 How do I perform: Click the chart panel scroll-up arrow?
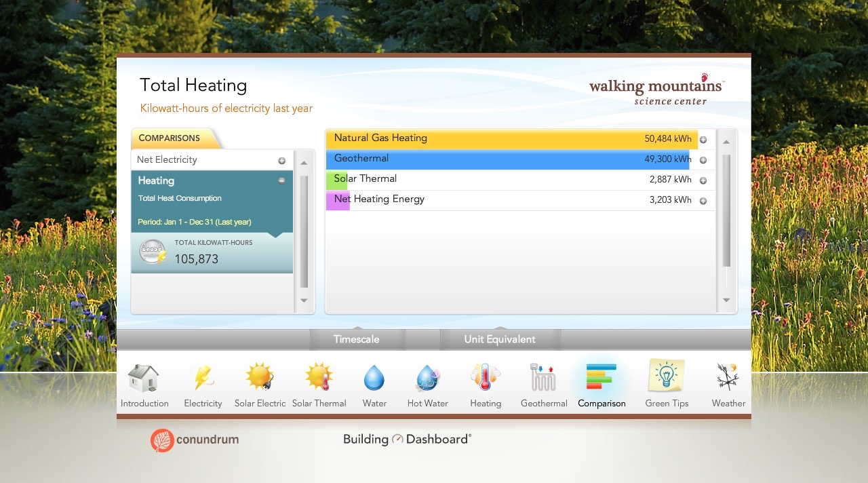726,142
